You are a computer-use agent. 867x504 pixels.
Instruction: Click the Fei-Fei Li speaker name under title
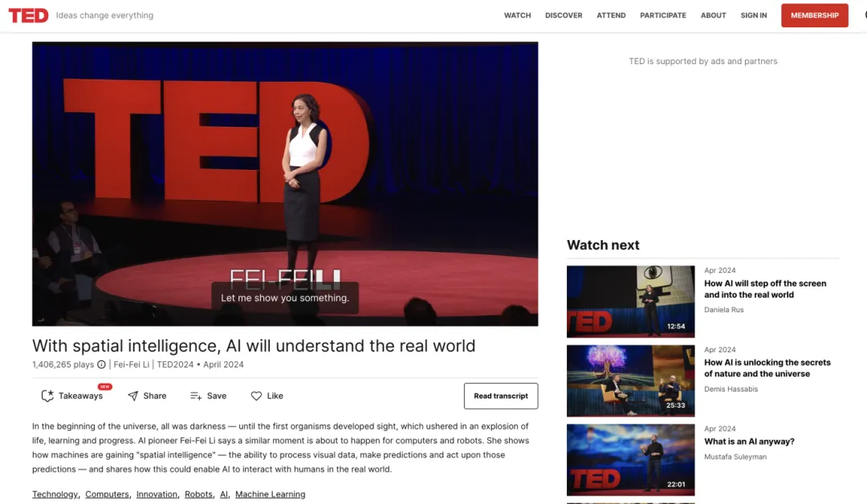click(x=131, y=364)
